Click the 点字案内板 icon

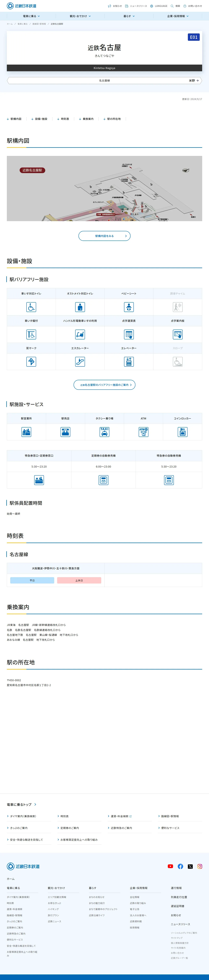point(178,334)
